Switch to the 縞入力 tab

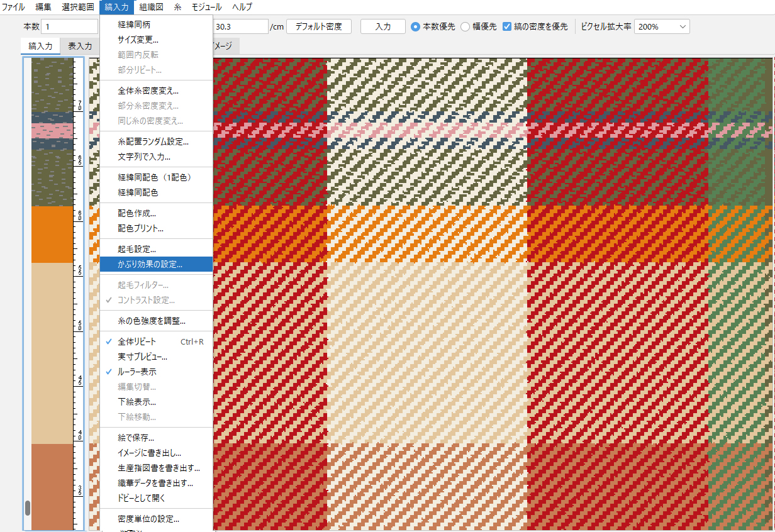point(40,46)
